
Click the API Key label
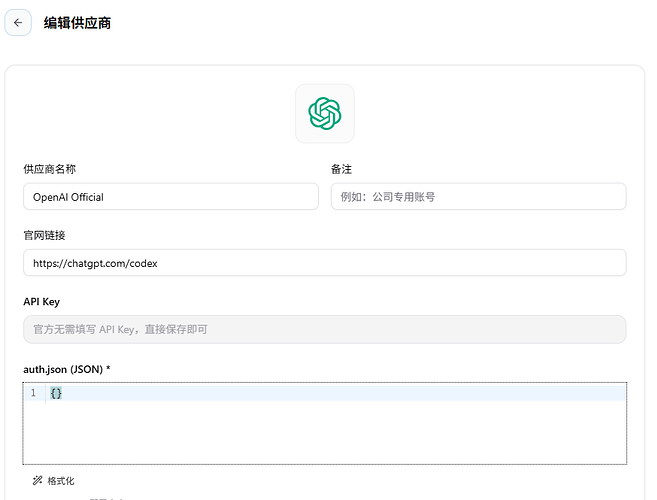41,302
